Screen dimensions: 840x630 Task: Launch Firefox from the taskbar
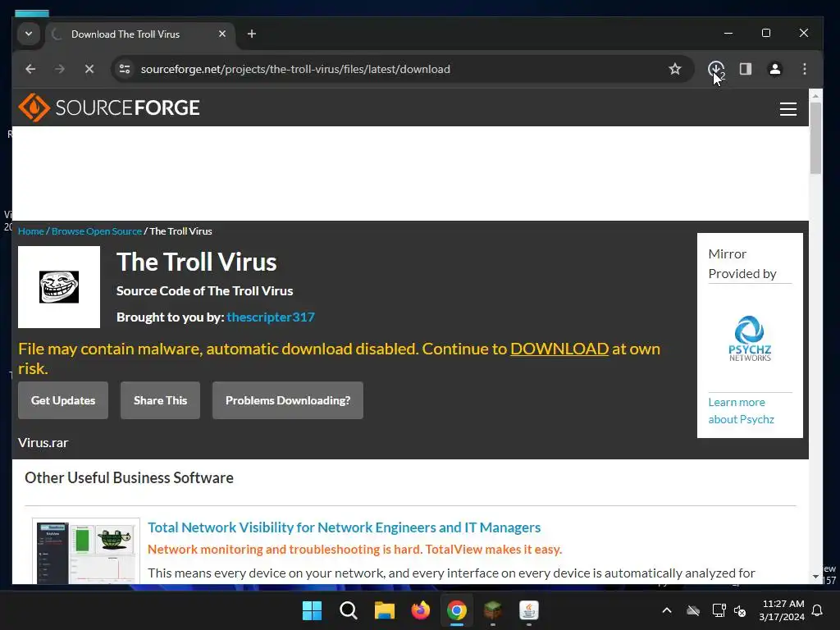click(421, 610)
